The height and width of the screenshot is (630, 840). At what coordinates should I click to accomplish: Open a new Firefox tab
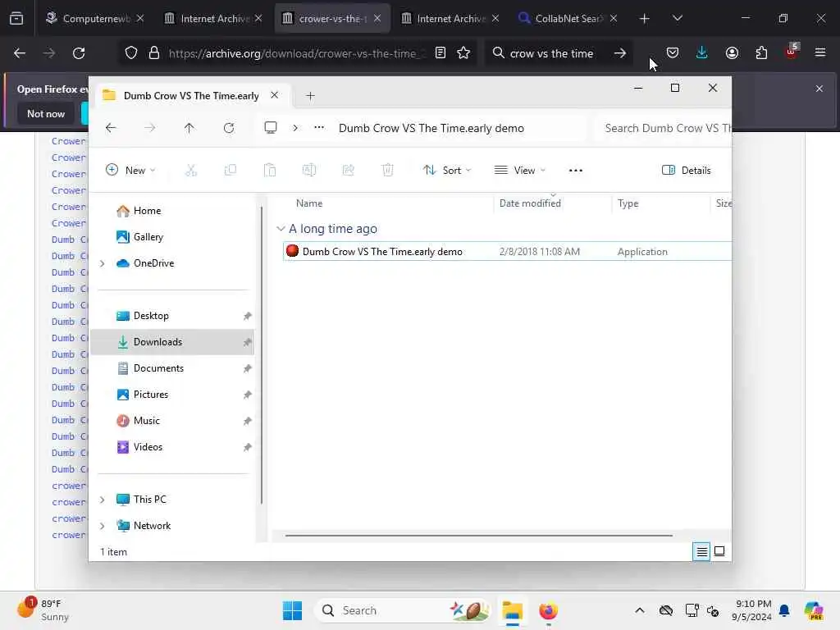[x=645, y=18]
